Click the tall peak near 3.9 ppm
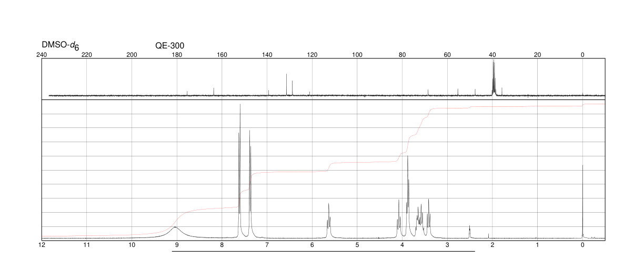This screenshot has width=644, height=278. (x=408, y=197)
